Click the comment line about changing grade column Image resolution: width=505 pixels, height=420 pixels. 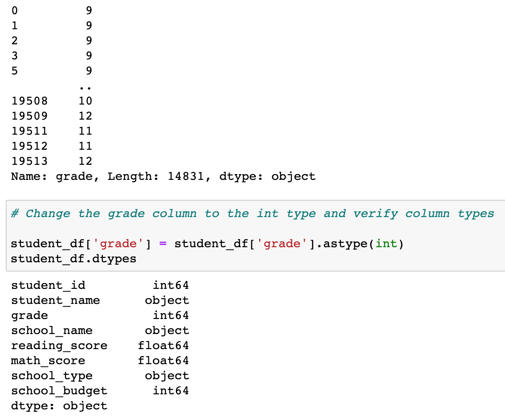(252, 214)
